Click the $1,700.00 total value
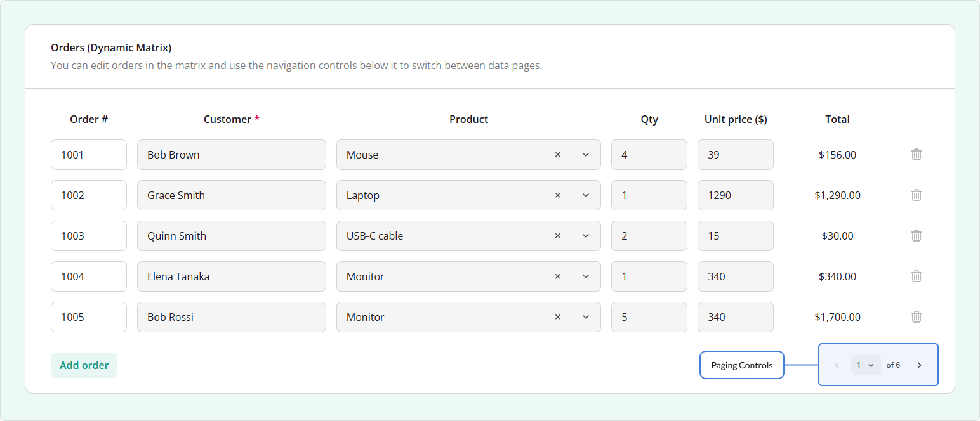Image resolution: width=980 pixels, height=421 pixels. [x=837, y=317]
